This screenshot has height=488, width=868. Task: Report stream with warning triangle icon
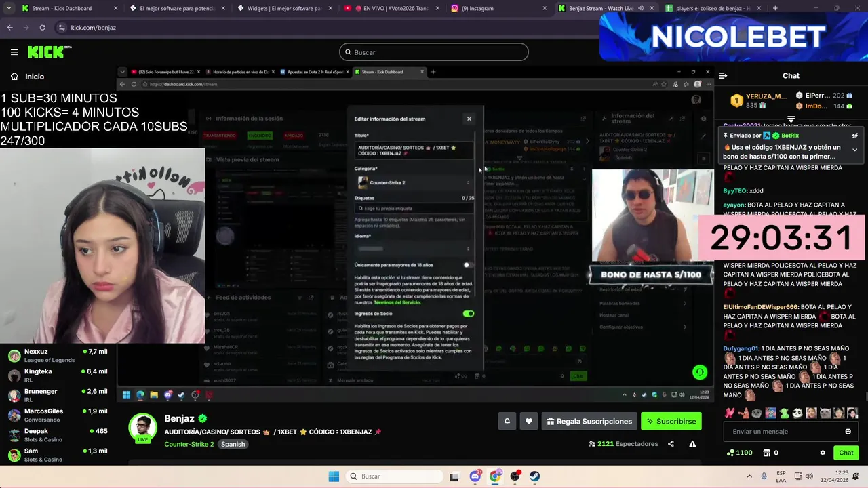coord(692,444)
